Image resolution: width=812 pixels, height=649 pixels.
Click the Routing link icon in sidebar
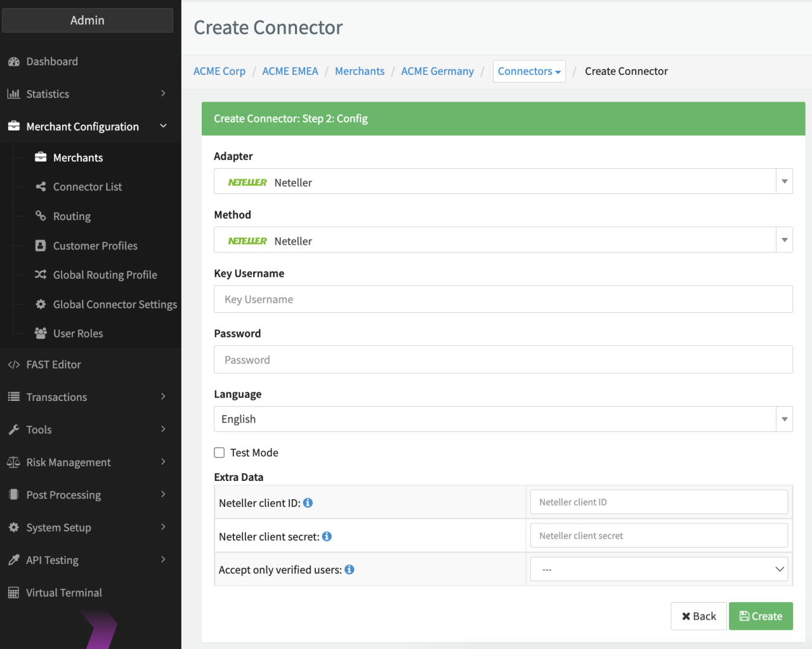(x=41, y=216)
